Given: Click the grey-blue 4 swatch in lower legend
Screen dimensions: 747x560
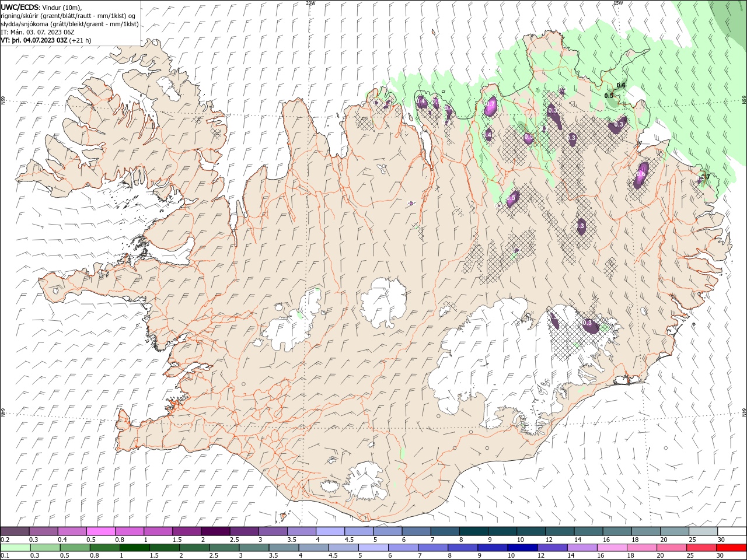Looking at the screenshot, I should coord(314,548).
